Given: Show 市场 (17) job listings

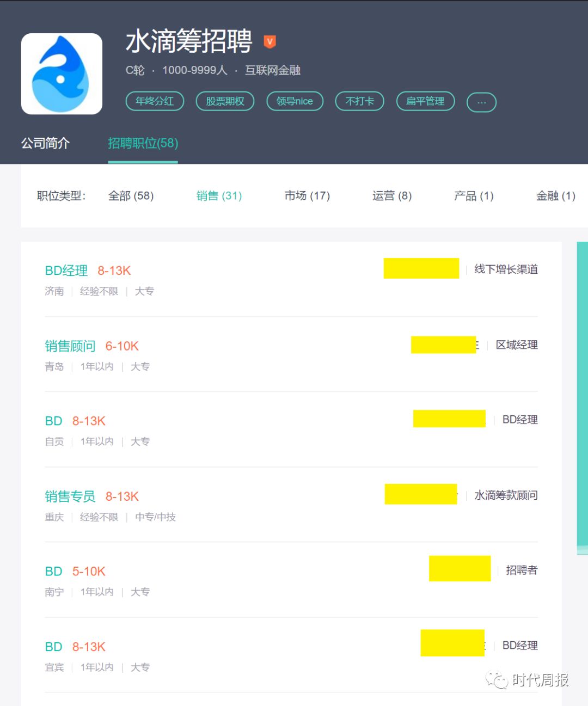Looking at the screenshot, I should 307,196.
